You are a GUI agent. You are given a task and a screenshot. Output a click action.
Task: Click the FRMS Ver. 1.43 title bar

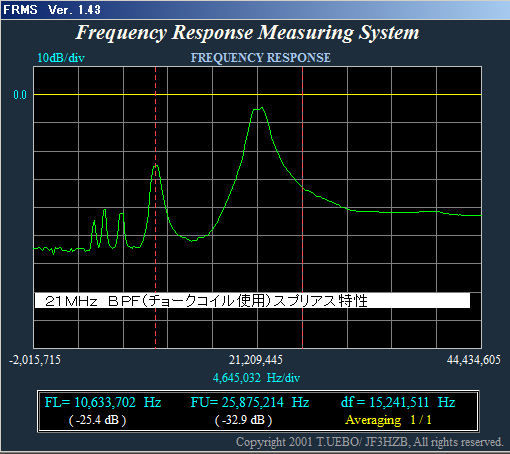pos(255,10)
